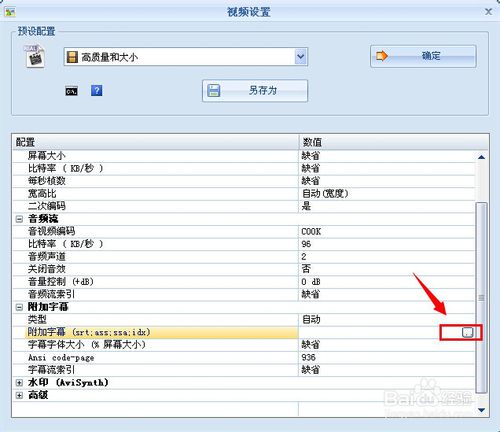The width and height of the screenshot is (500, 432).
Task: Click the vertical scrollbar thumb
Action: 481,298
